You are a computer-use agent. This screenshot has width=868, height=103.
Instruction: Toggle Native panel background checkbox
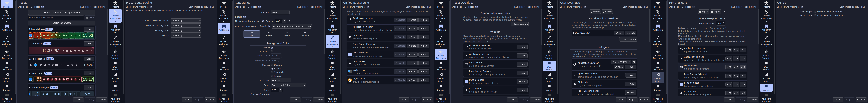coord(263,21)
